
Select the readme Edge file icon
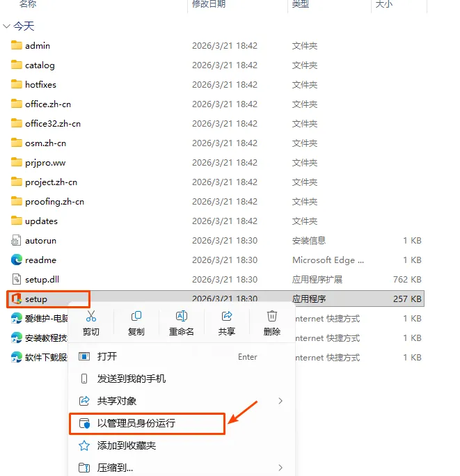tap(17, 260)
